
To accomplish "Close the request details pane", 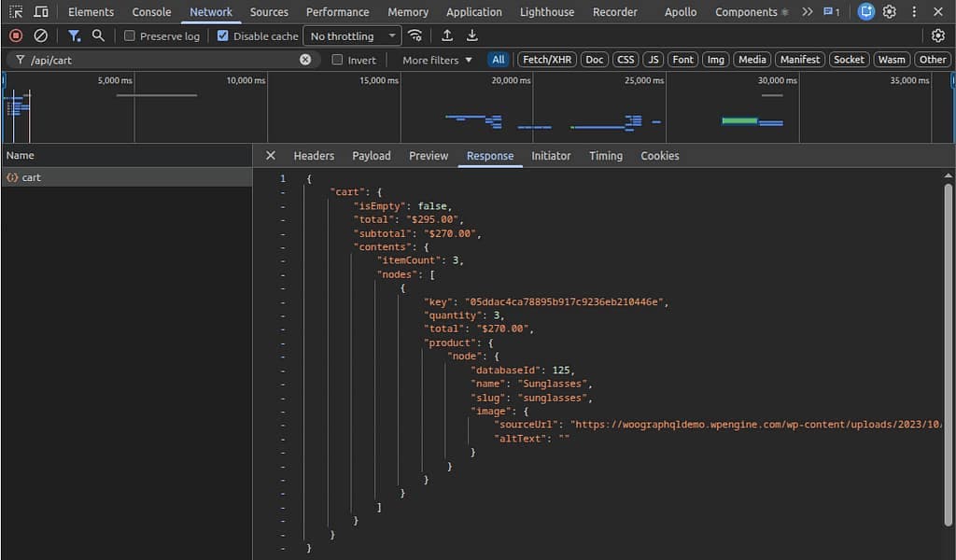I will pyautogui.click(x=271, y=155).
